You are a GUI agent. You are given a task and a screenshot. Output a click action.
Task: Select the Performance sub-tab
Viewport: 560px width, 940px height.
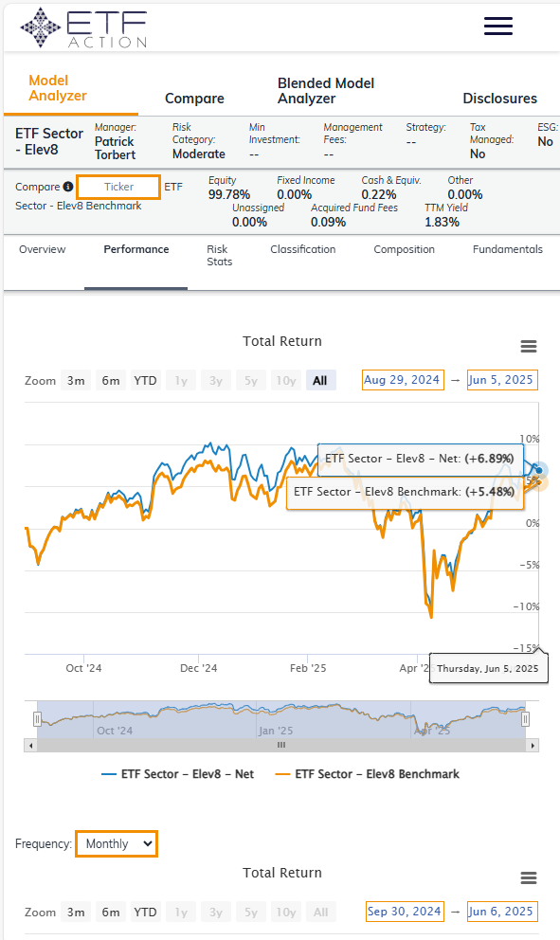click(x=136, y=249)
